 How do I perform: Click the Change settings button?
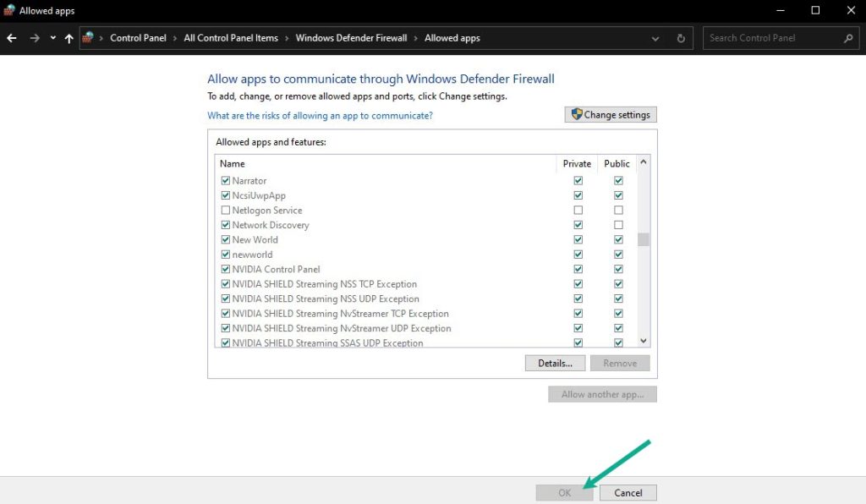(x=611, y=115)
